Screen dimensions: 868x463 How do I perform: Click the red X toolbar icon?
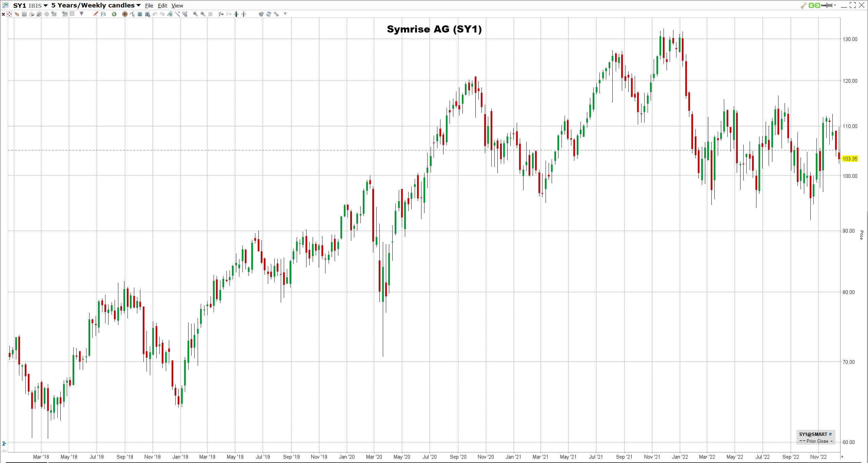coord(3,14)
